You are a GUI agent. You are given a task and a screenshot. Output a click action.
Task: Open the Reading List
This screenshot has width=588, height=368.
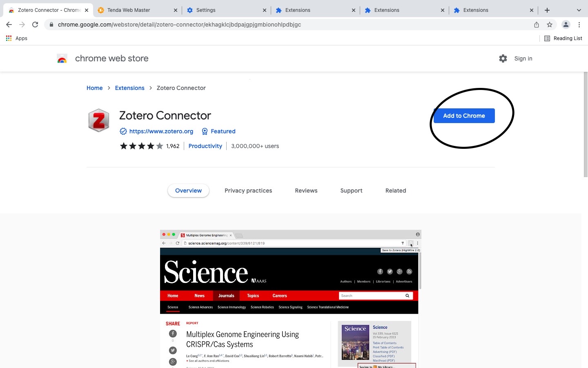pyautogui.click(x=563, y=38)
